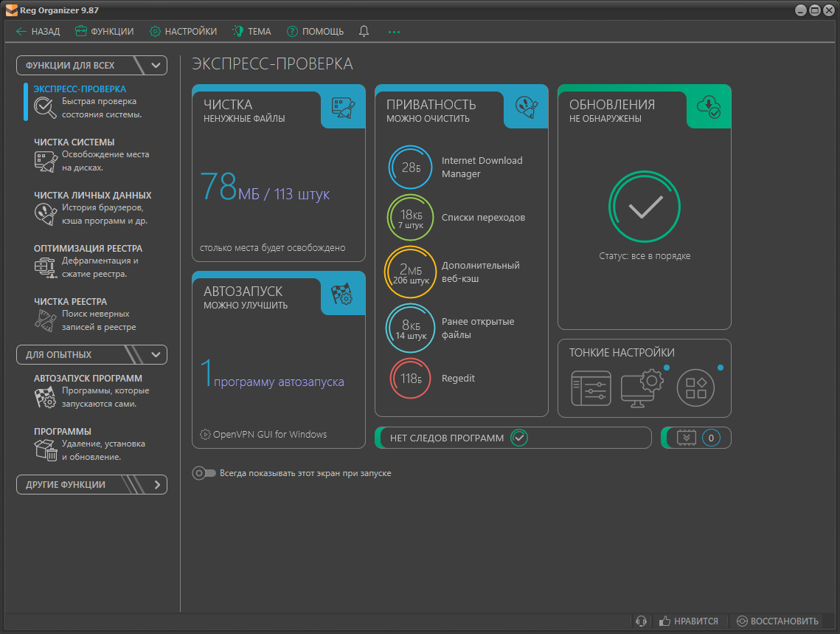Select ЧИСТКА РЕЕСТРА in the sidebar
Viewport: 840px width, 634px height.
tap(70, 302)
